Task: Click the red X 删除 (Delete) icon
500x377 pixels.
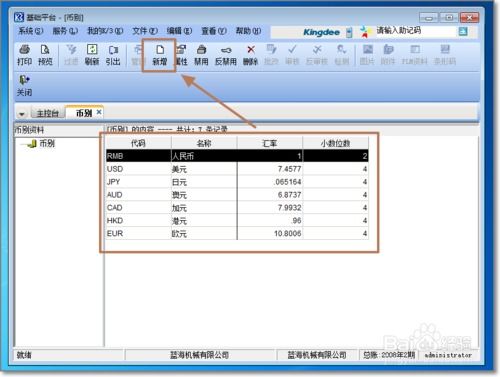Action: pyautogui.click(x=251, y=55)
